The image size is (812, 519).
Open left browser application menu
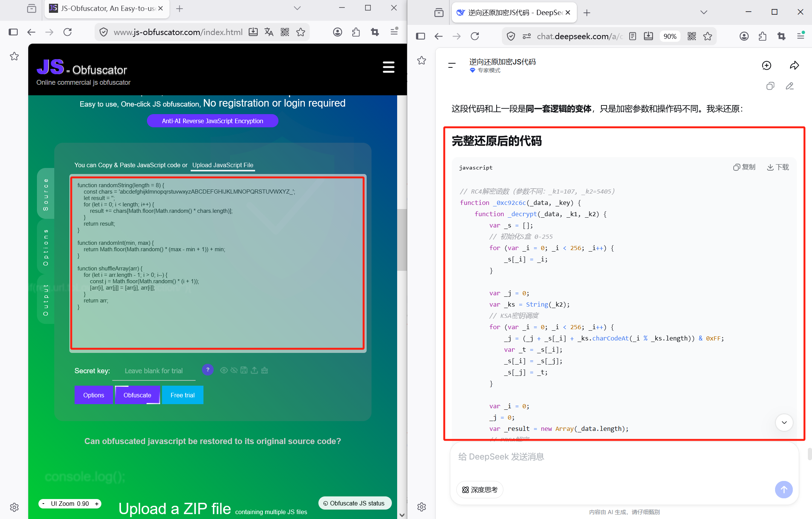pyautogui.click(x=394, y=32)
